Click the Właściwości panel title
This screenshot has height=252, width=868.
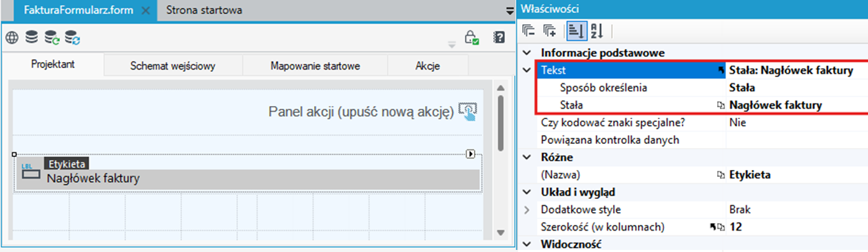tap(550, 9)
